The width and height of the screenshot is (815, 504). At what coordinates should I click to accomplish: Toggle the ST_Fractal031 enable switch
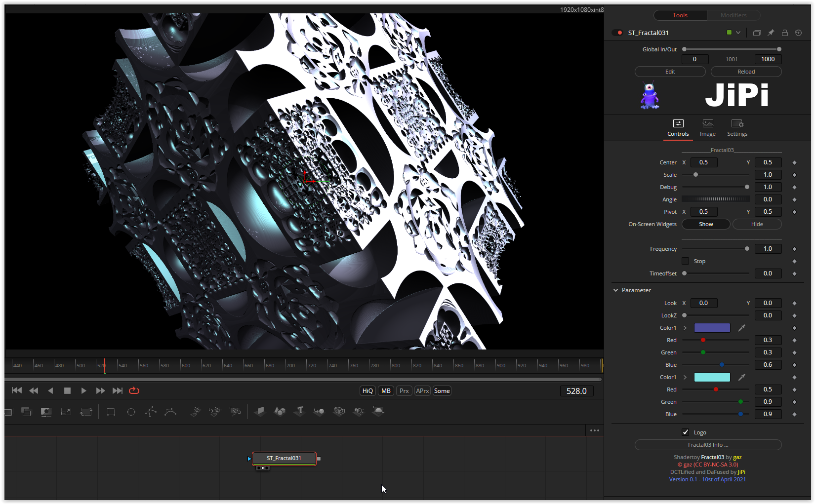tap(617, 33)
